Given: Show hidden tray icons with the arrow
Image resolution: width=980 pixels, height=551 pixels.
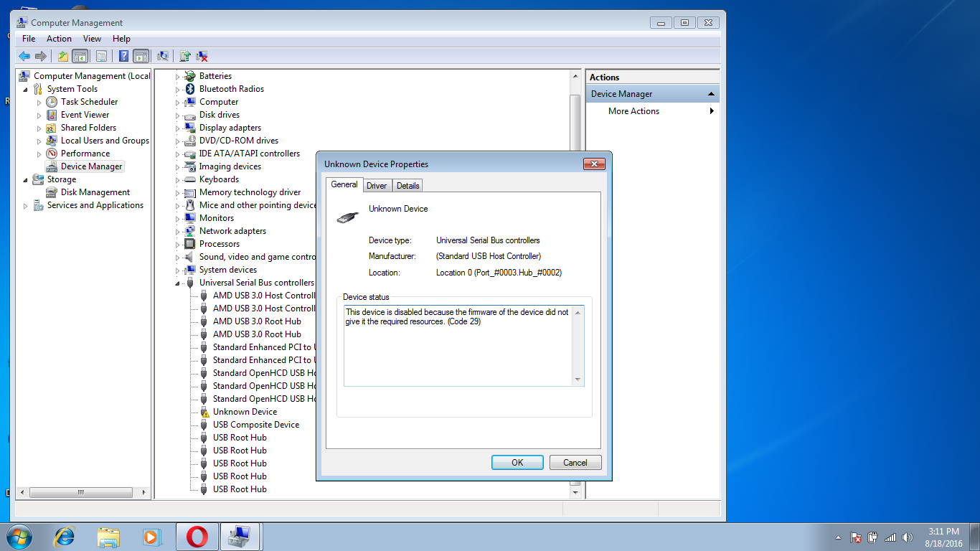Looking at the screenshot, I should coord(838,537).
